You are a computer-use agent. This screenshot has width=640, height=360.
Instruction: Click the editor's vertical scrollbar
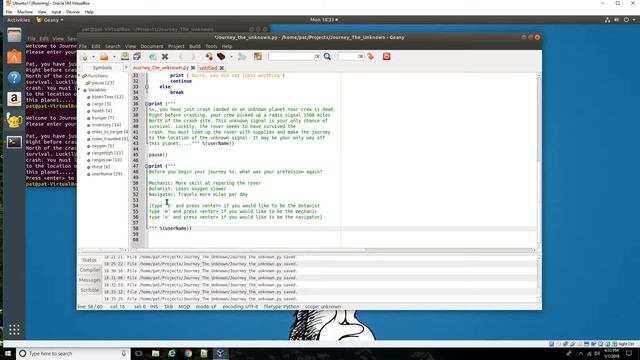point(539,160)
